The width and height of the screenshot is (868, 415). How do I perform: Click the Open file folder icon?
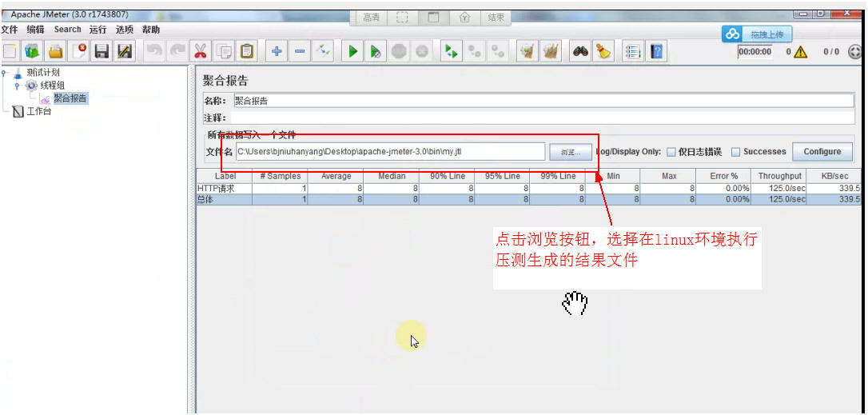(55, 52)
